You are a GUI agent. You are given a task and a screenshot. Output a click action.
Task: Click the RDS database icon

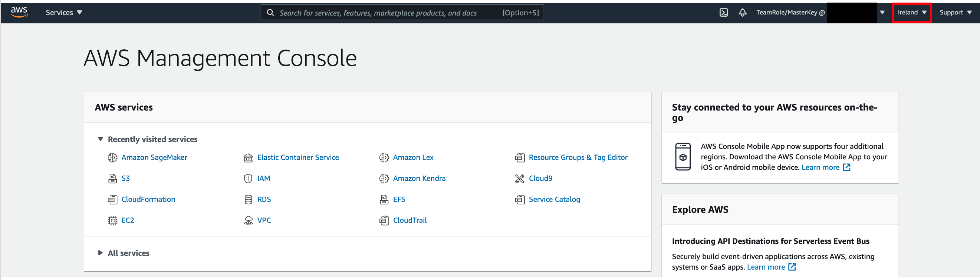click(x=248, y=200)
